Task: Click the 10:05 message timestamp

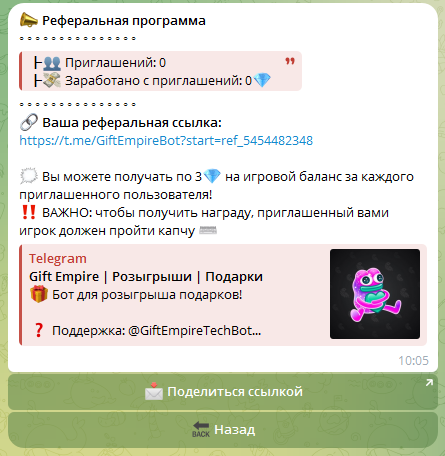Action: coord(413,361)
